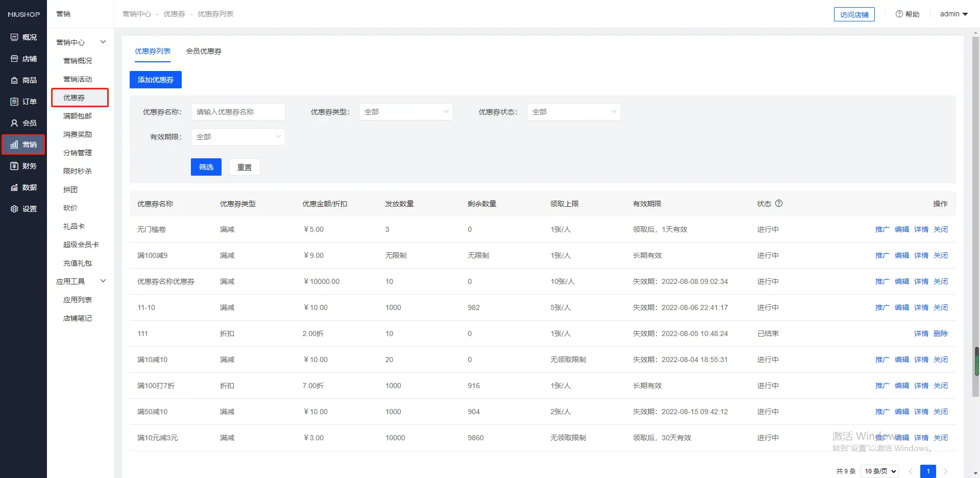Open the admin user dropdown

(x=953, y=14)
